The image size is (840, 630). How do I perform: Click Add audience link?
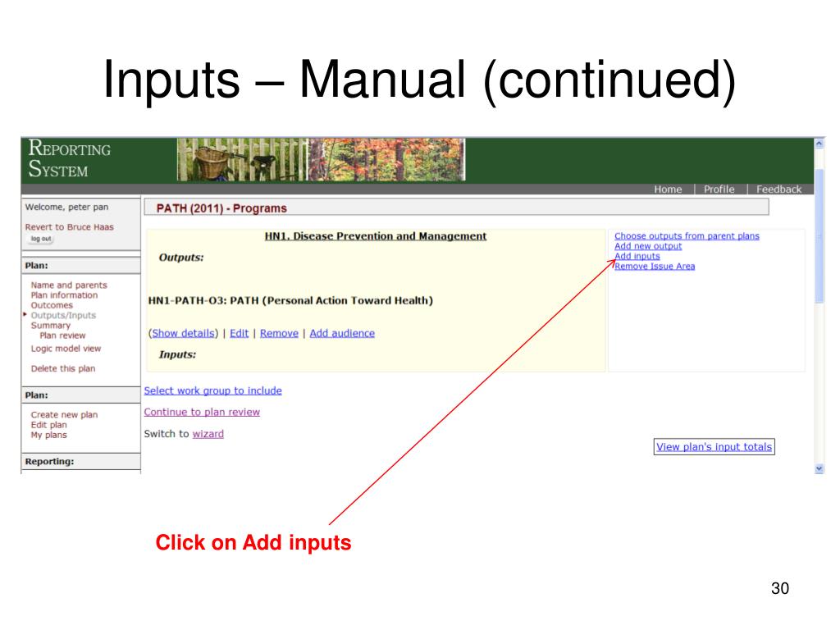[x=342, y=333]
